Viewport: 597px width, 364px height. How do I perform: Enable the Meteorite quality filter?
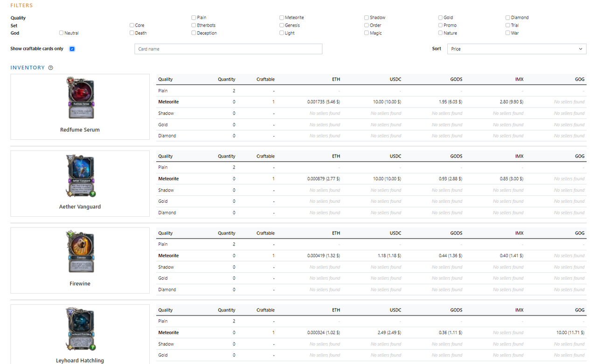point(282,18)
